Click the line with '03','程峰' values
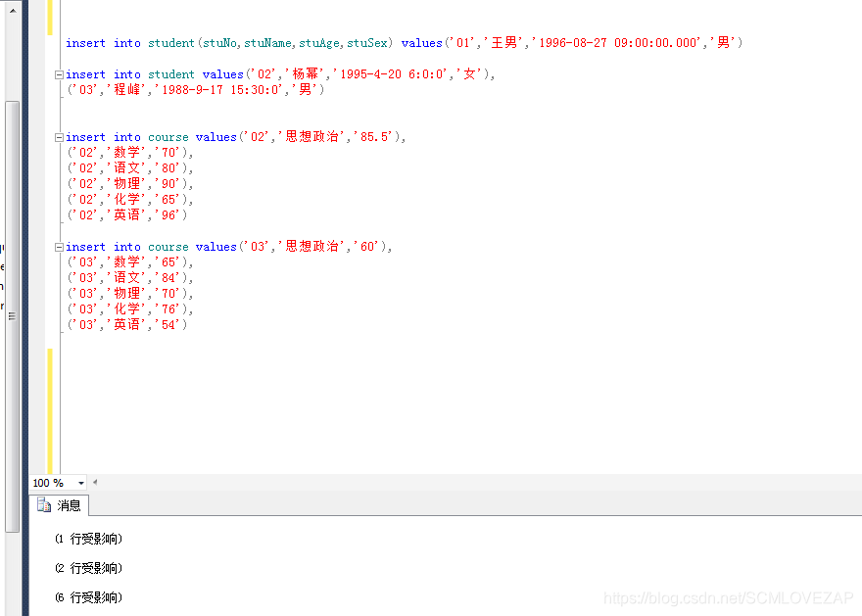 (x=195, y=89)
